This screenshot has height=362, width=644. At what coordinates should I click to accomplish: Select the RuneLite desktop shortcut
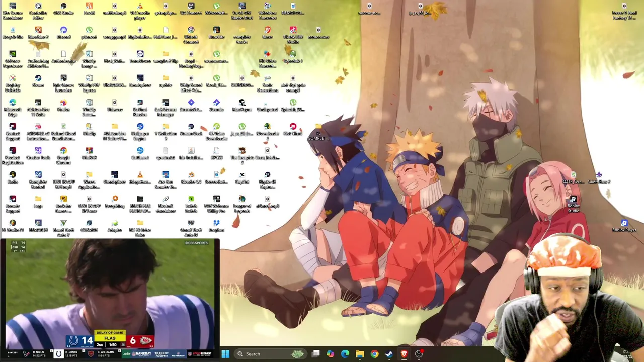[216, 33]
